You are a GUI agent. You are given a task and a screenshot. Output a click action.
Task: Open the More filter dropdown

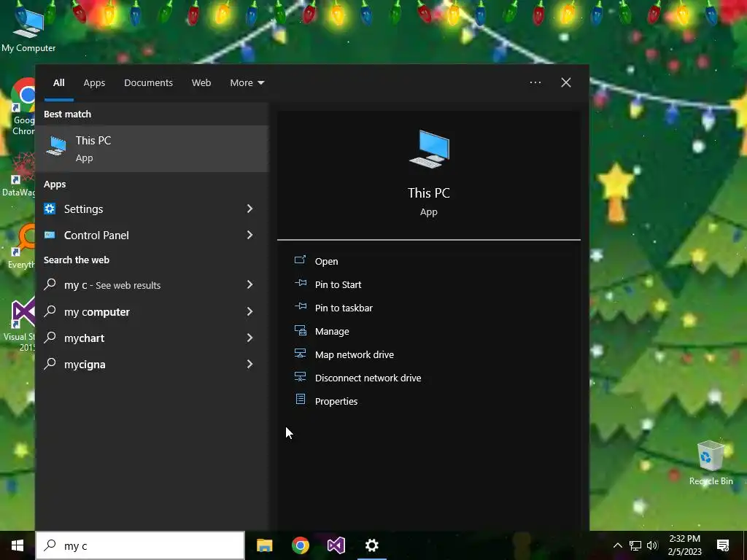[x=247, y=82]
